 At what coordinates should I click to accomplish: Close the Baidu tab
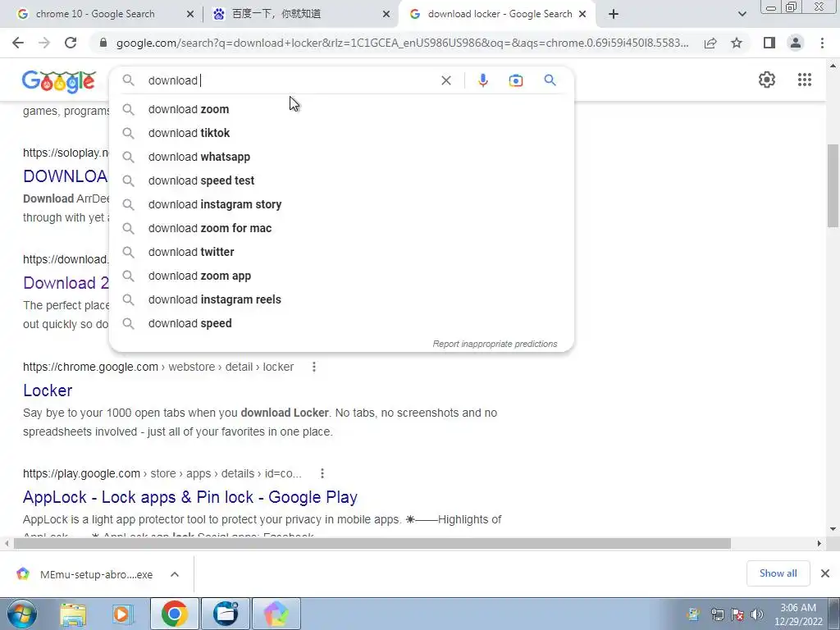point(386,15)
